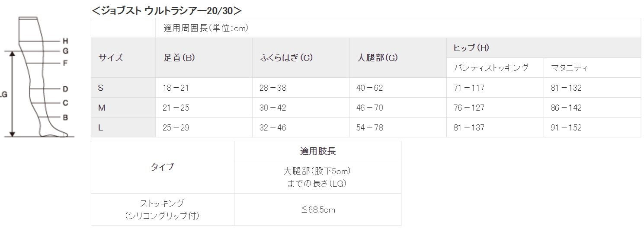644x232 pixels.
Task: Click the マタニティ sub-header
Action: 569,68
